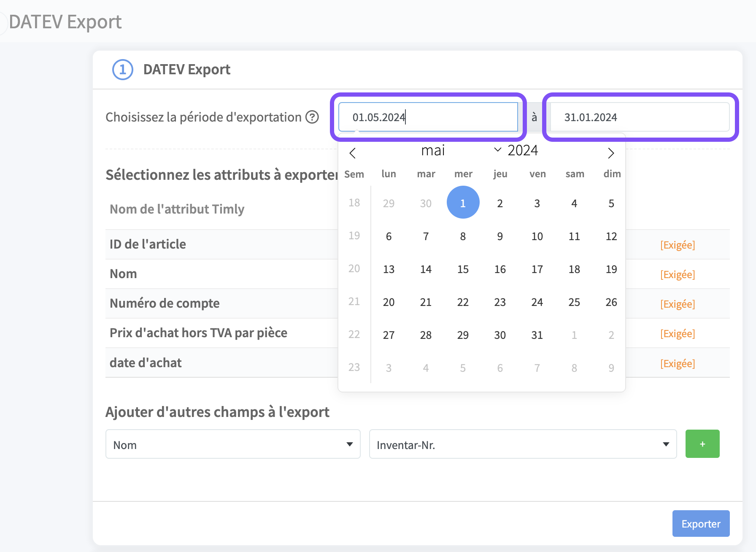Select May 10 in the calendar
Screen dimensions: 756x552
tap(537, 236)
